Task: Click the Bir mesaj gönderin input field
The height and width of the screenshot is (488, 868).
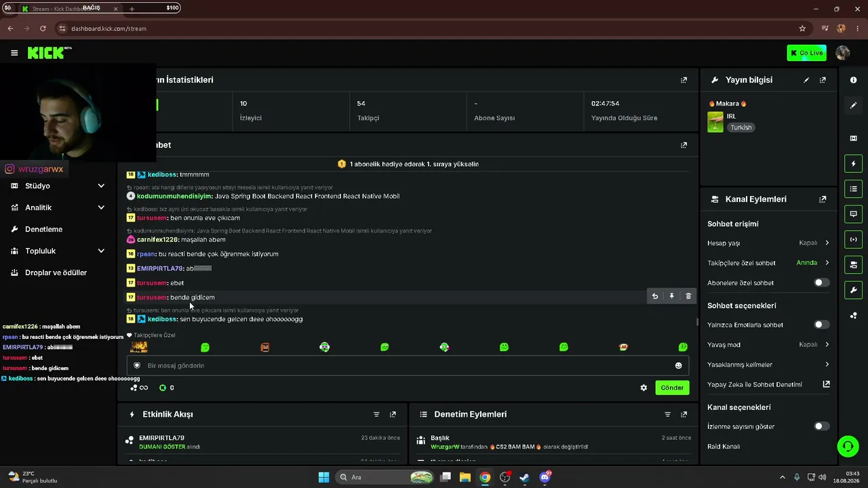Action: (x=408, y=366)
